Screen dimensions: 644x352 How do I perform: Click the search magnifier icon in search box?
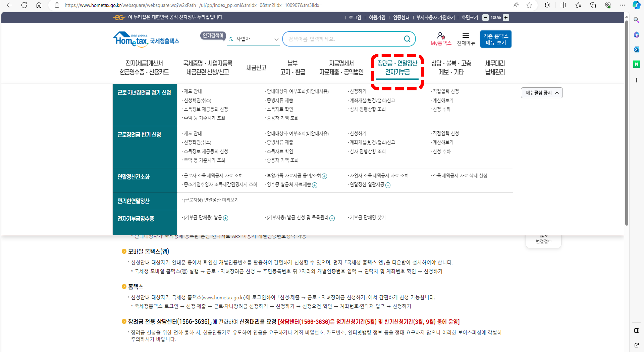point(407,39)
